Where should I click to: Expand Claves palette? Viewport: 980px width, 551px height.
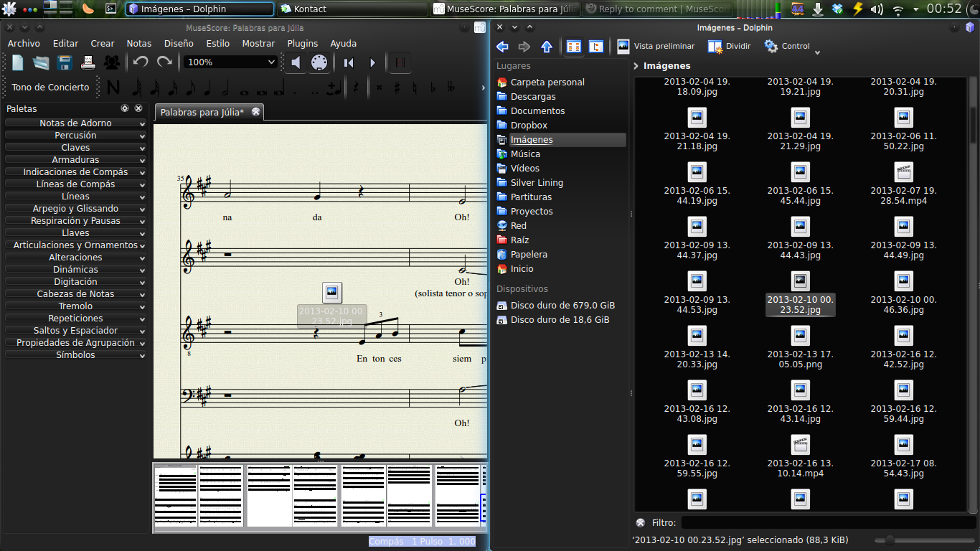click(x=75, y=148)
